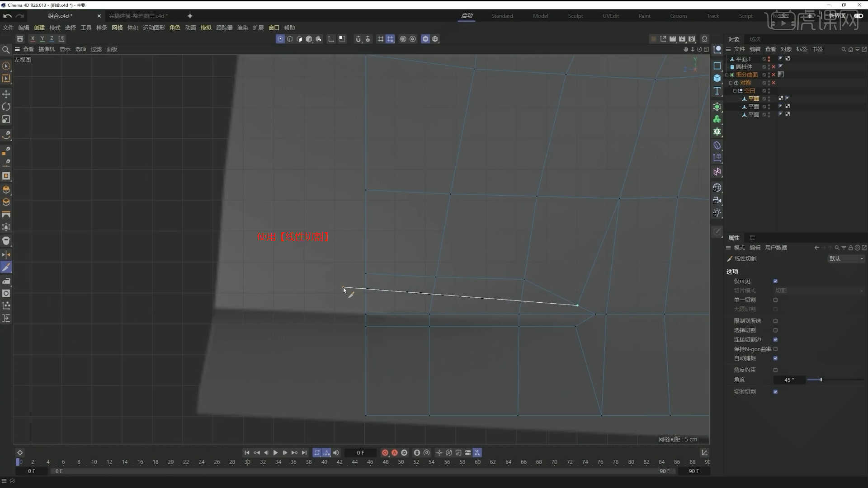The width and height of the screenshot is (868, 488).
Task: Switch to Model mode cube icon
Action: click(309, 39)
